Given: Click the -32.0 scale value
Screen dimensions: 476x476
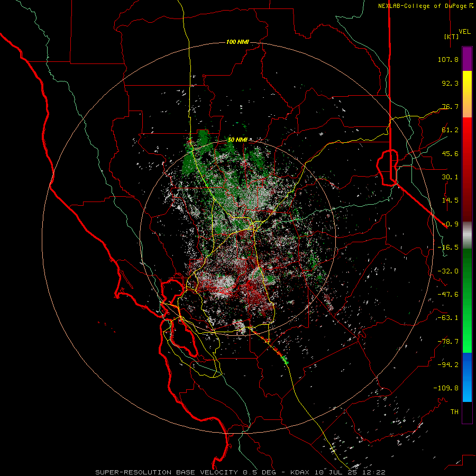Looking at the screenshot, I should point(448,271).
